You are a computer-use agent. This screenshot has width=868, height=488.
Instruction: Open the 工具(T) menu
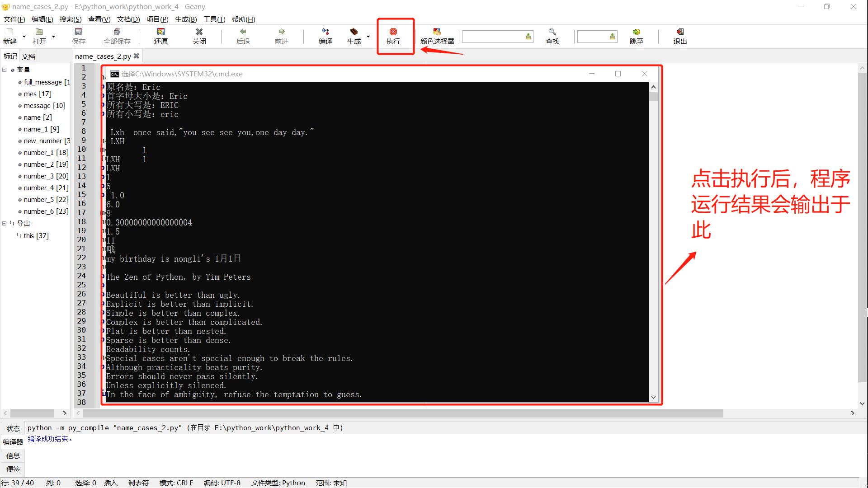(x=214, y=19)
